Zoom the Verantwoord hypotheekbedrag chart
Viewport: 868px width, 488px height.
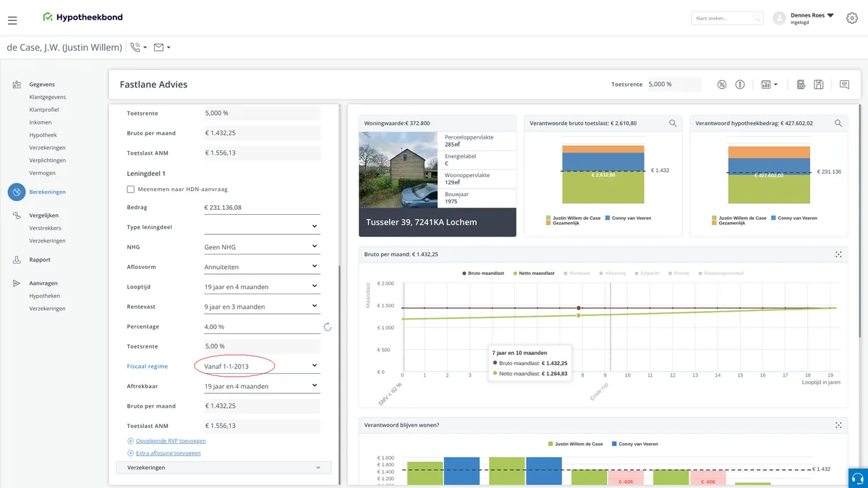coord(838,124)
